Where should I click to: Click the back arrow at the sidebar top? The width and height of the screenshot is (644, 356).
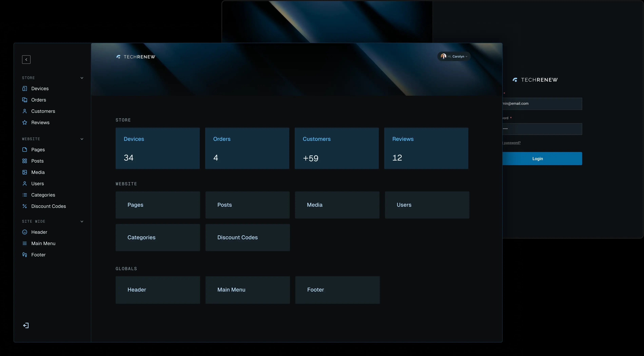click(x=26, y=60)
